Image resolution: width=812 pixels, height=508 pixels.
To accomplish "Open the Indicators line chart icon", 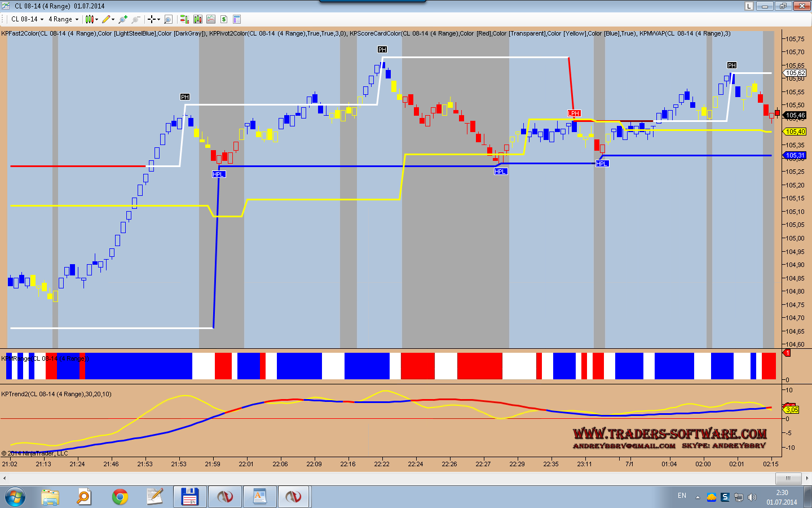I will coord(211,19).
